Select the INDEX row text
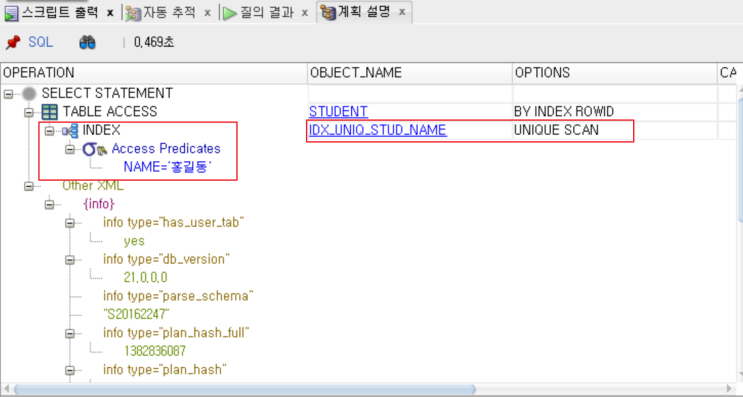Screen dimensions: 743x397 (x=101, y=130)
